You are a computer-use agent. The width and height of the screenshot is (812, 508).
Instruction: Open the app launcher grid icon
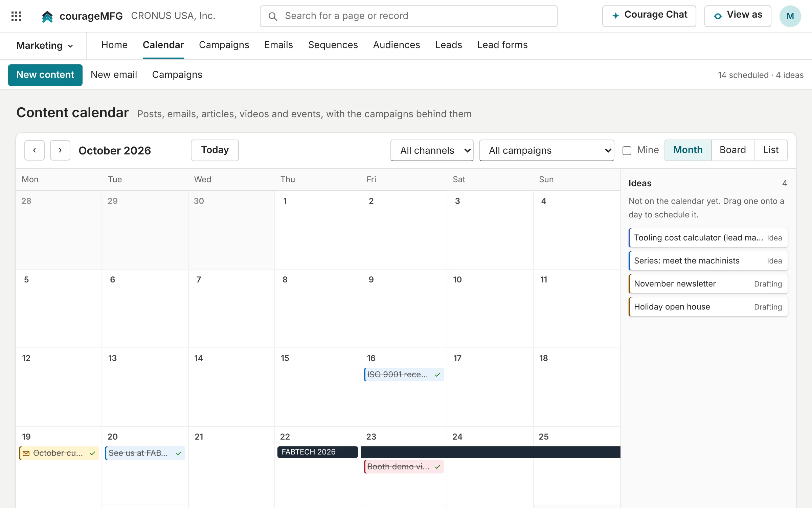16,16
